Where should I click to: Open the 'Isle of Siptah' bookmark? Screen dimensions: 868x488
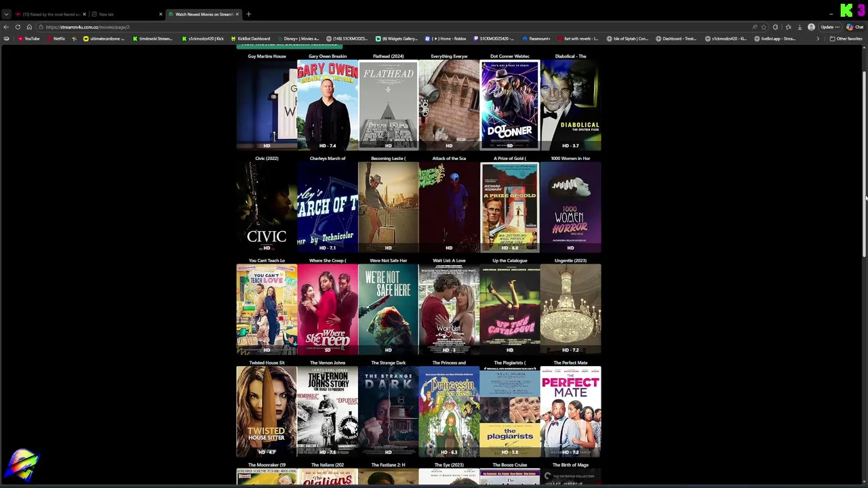627,39
